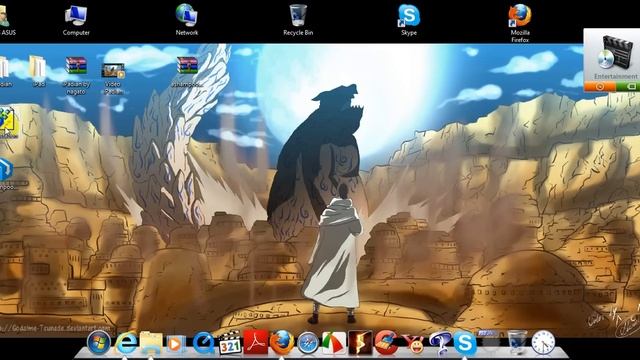Launch the lightning bolt game dock icon
640x360 pixels.
point(360,342)
